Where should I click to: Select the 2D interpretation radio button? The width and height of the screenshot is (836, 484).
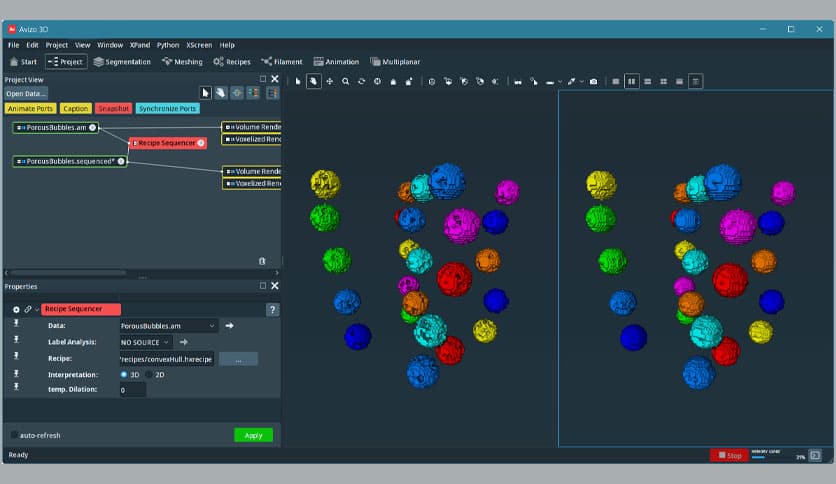pyautogui.click(x=149, y=374)
